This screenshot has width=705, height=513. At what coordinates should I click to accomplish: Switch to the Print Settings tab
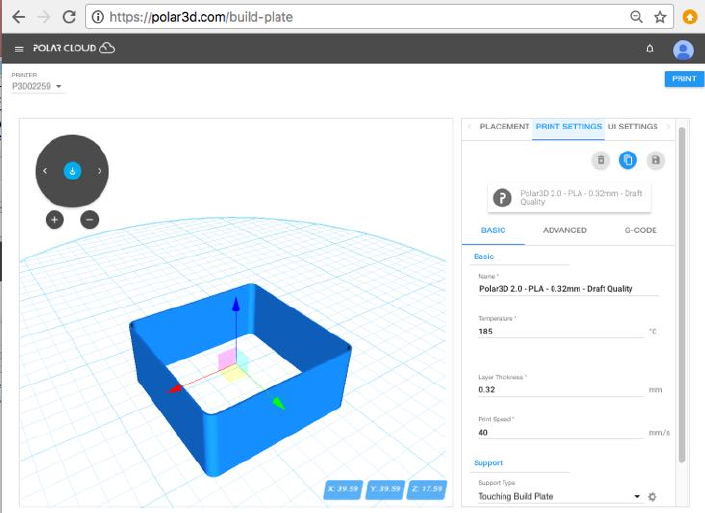pyautogui.click(x=568, y=127)
